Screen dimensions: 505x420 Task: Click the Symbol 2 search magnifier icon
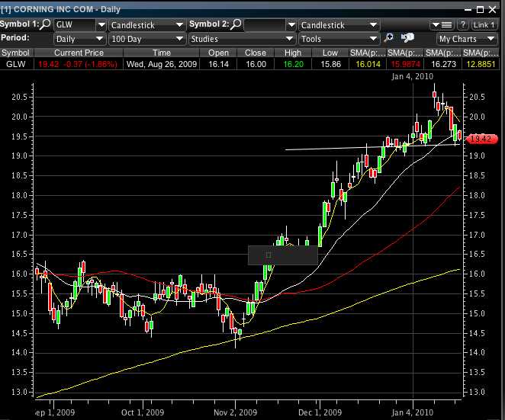[x=236, y=25]
